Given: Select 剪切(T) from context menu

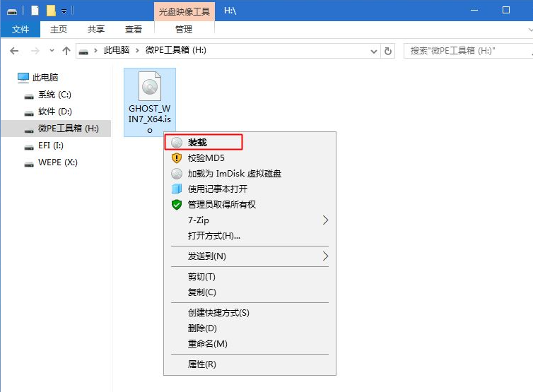Looking at the screenshot, I should 250,277.
